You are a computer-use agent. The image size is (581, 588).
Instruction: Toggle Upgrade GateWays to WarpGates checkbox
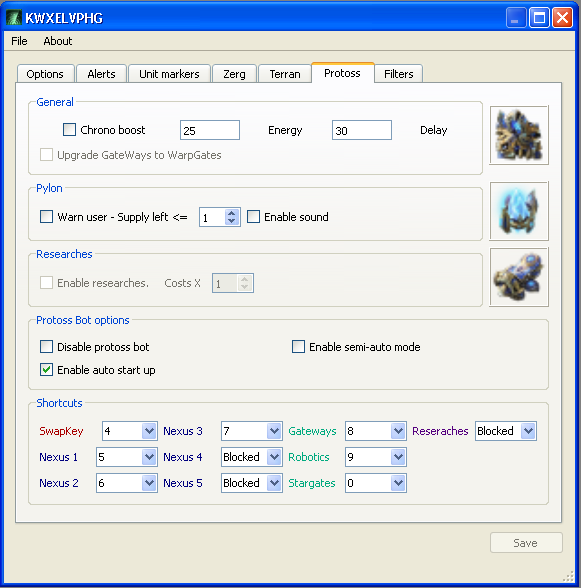tap(47, 154)
